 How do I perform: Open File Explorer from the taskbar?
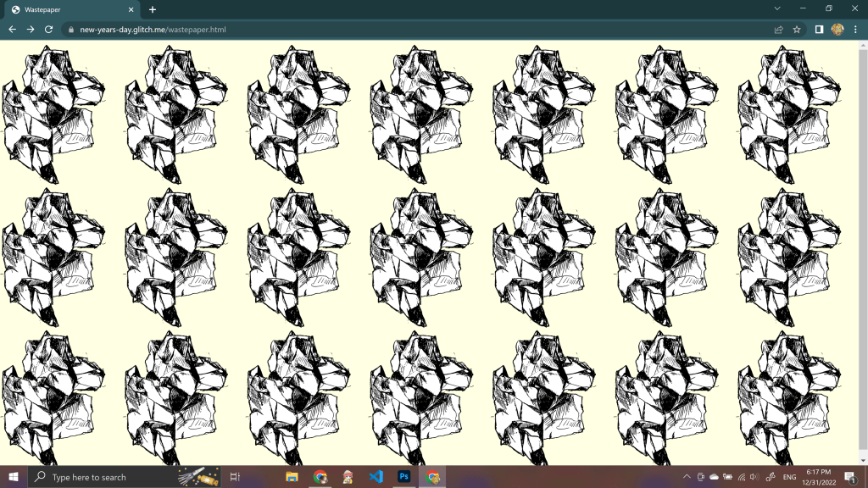pos(292,477)
